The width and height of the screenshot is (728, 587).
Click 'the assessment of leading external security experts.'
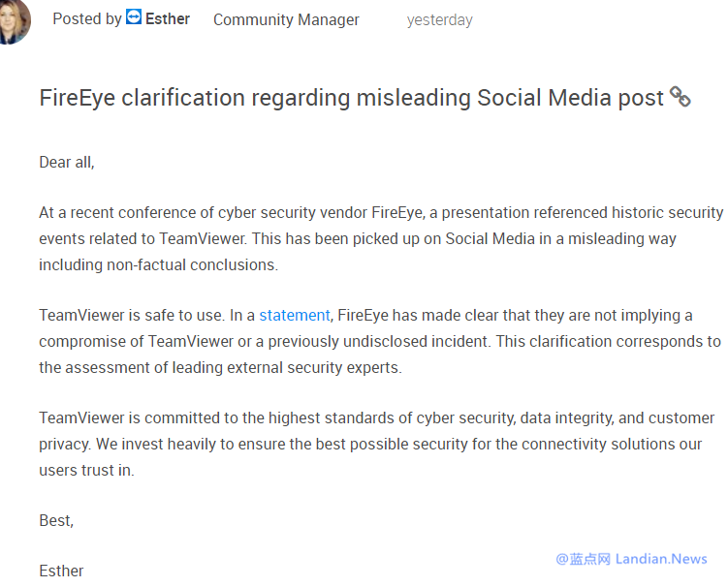click(x=220, y=367)
